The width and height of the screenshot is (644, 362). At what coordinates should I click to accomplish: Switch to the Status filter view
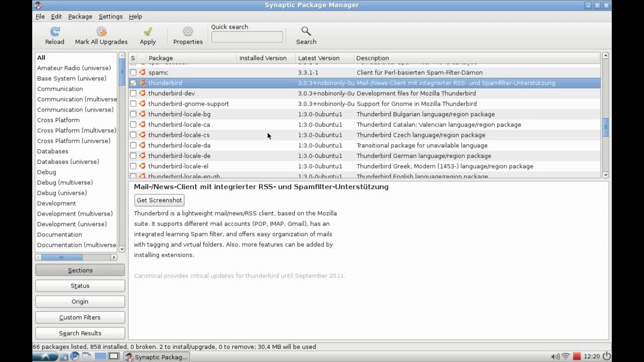[x=80, y=286]
